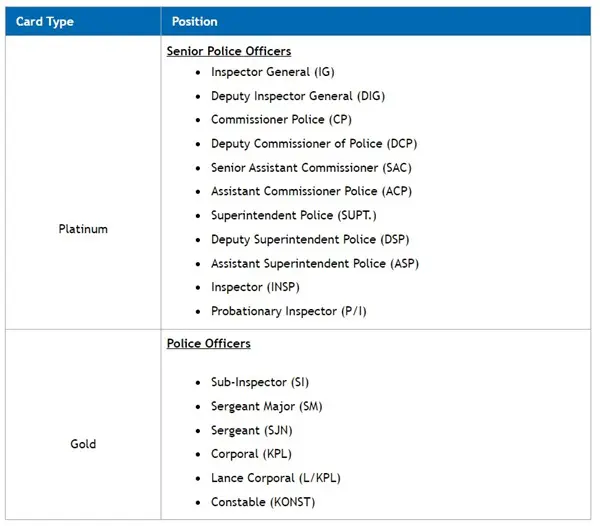Click "Assistant Superintendent Police (ASP)" item
600x526 pixels.
pos(315,263)
